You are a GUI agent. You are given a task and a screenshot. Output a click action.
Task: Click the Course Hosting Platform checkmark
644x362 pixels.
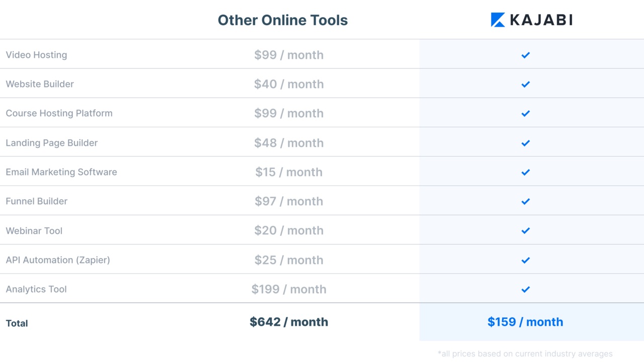point(525,114)
